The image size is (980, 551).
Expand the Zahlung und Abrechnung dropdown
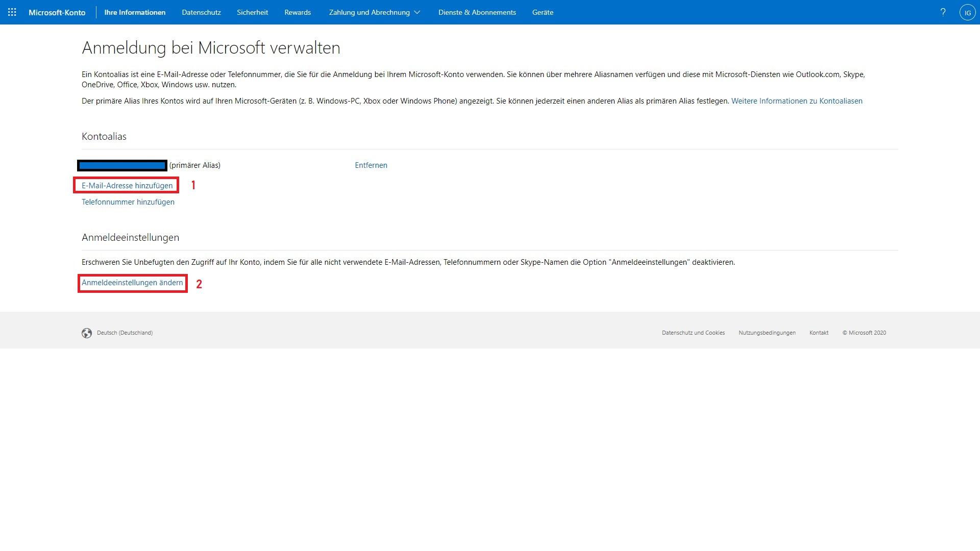click(x=374, y=12)
